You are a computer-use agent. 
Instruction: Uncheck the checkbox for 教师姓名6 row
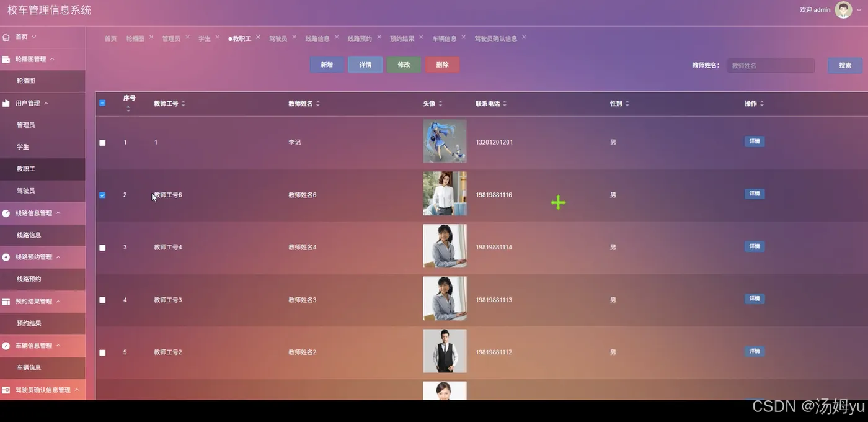102,195
